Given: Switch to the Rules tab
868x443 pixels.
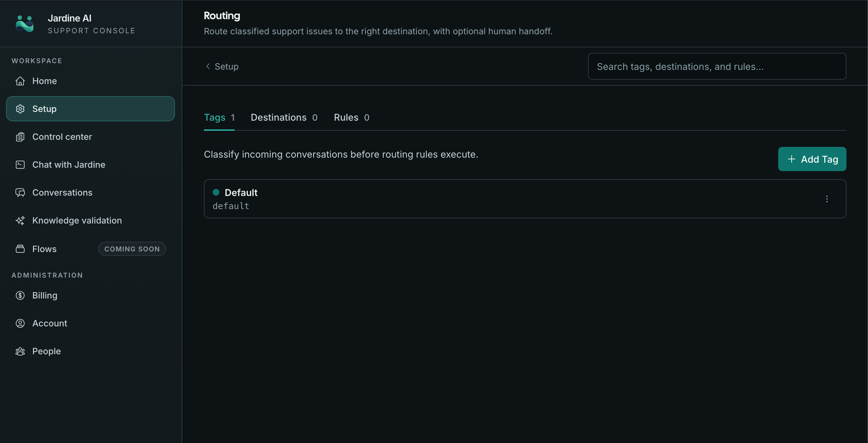Looking at the screenshot, I should 352,118.
